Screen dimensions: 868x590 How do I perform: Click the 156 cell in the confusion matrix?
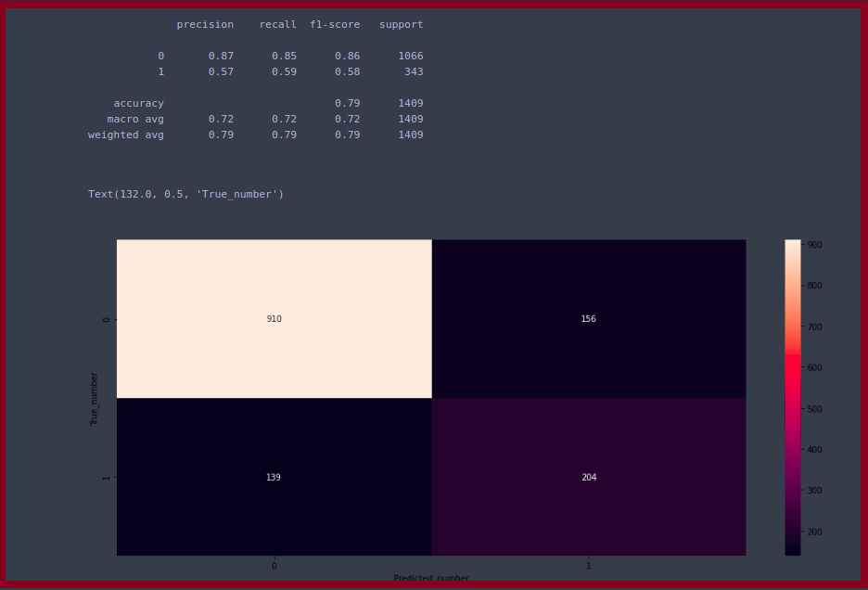(588, 319)
